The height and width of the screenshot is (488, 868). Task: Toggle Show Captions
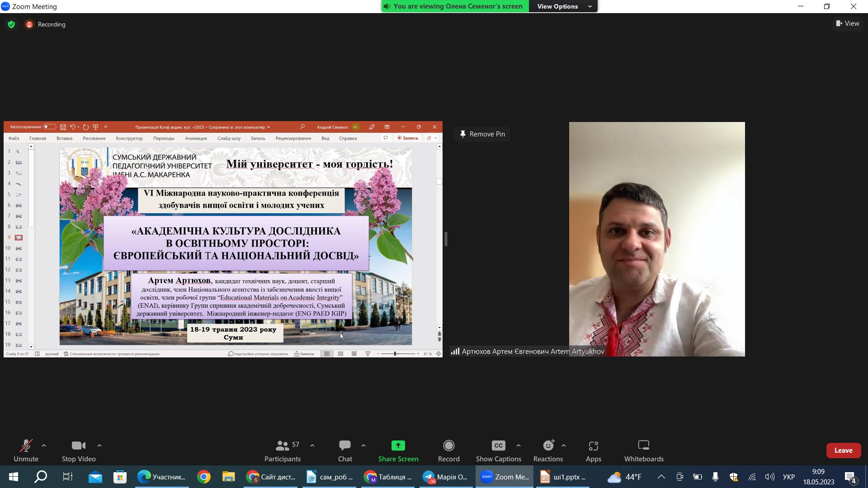(x=498, y=446)
